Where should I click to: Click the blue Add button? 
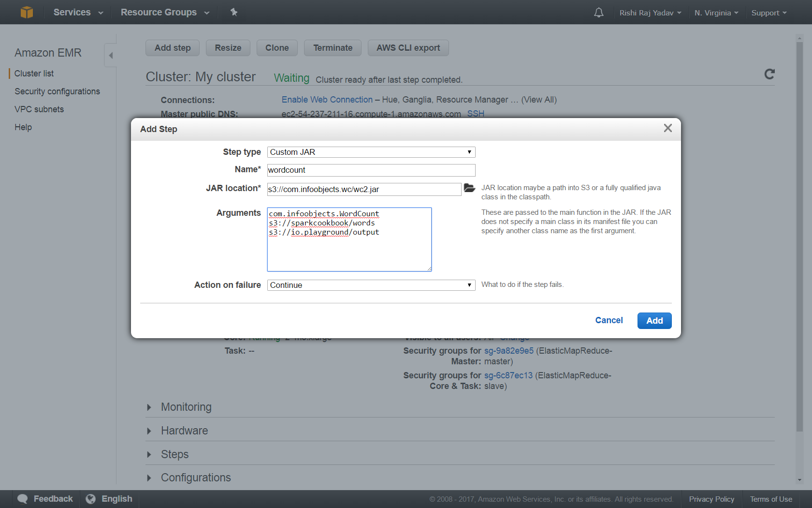coord(654,321)
